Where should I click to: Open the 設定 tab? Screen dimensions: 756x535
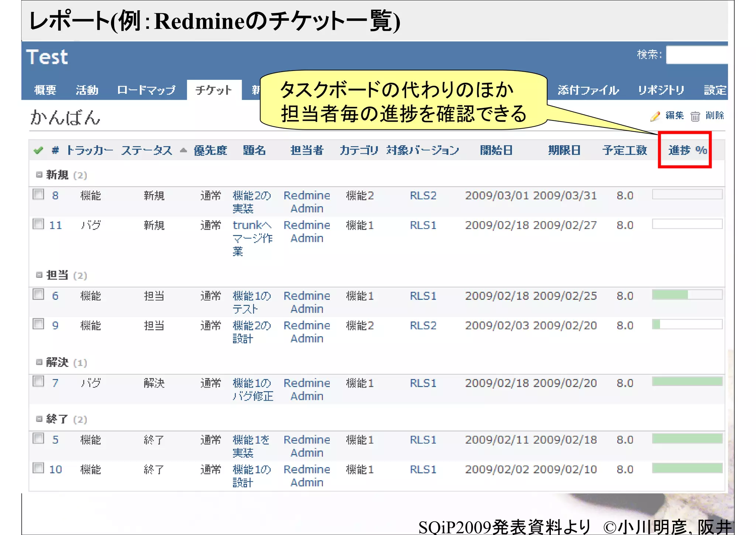point(715,90)
